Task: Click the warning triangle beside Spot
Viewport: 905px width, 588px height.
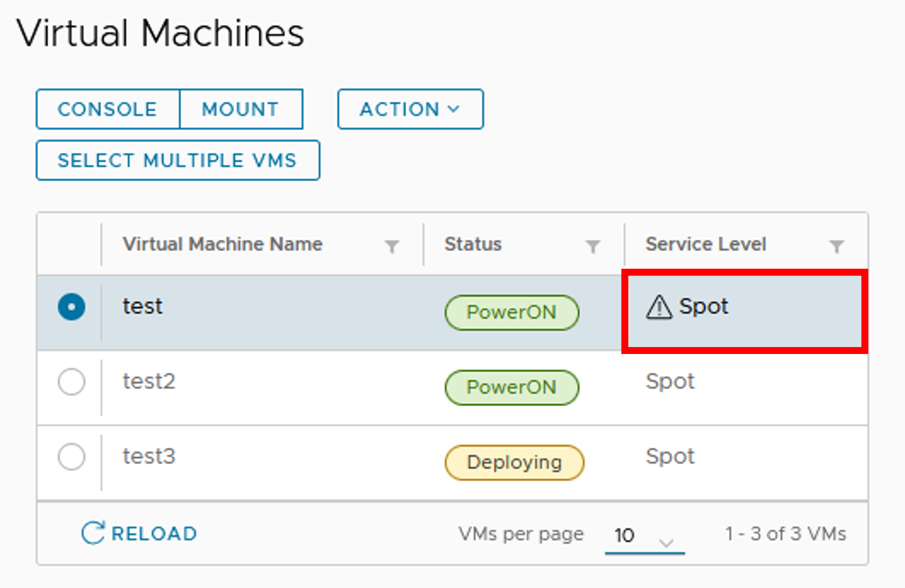Action: pos(659,307)
